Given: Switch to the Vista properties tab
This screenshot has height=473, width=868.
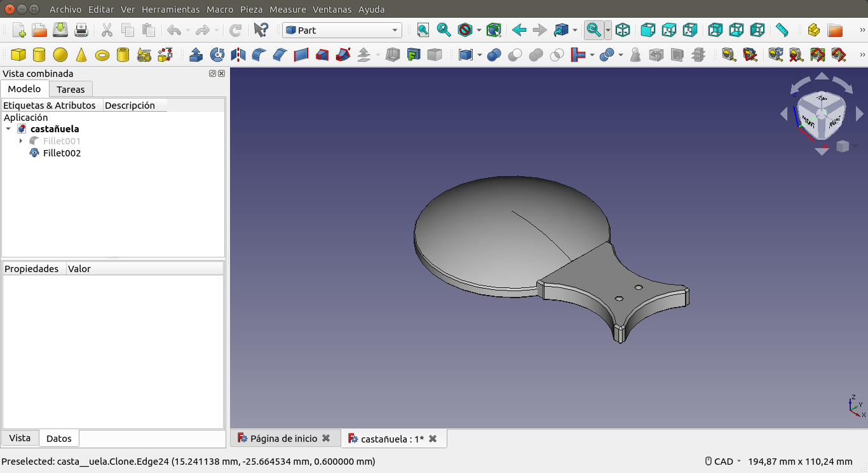Looking at the screenshot, I should click(x=20, y=438).
